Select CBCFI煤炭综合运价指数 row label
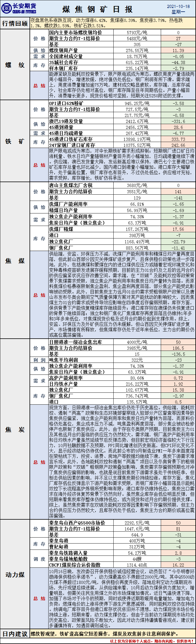This screenshot has height=644, width=196. click(x=74, y=565)
